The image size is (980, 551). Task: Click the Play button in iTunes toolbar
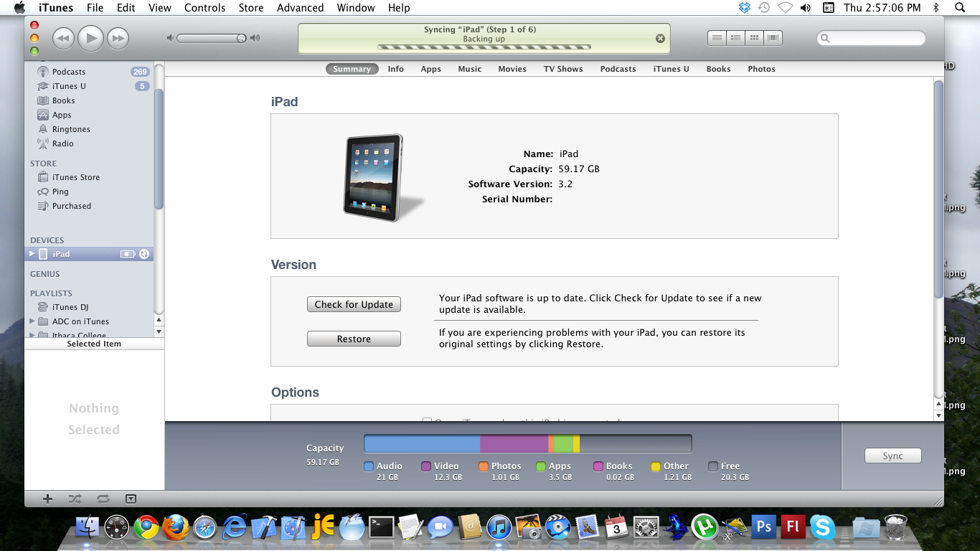click(90, 38)
